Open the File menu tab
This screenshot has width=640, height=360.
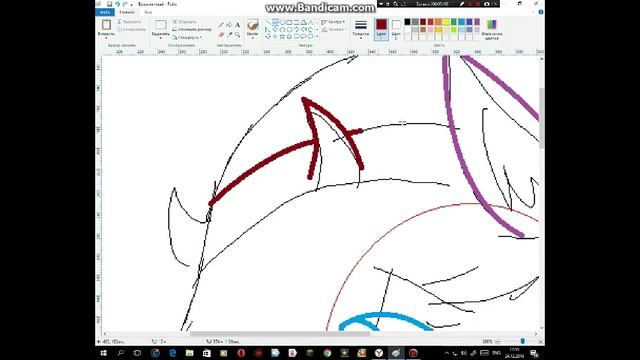104,12
